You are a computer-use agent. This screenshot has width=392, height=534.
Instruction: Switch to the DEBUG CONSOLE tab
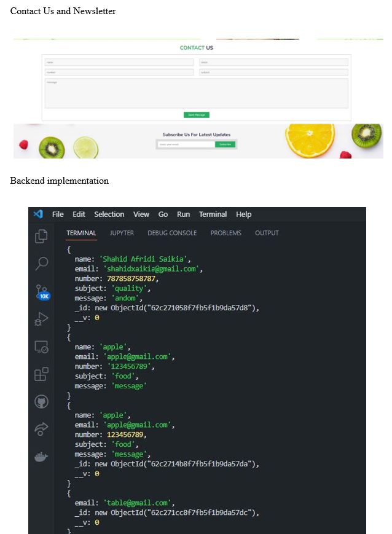(x=172, y=233)
